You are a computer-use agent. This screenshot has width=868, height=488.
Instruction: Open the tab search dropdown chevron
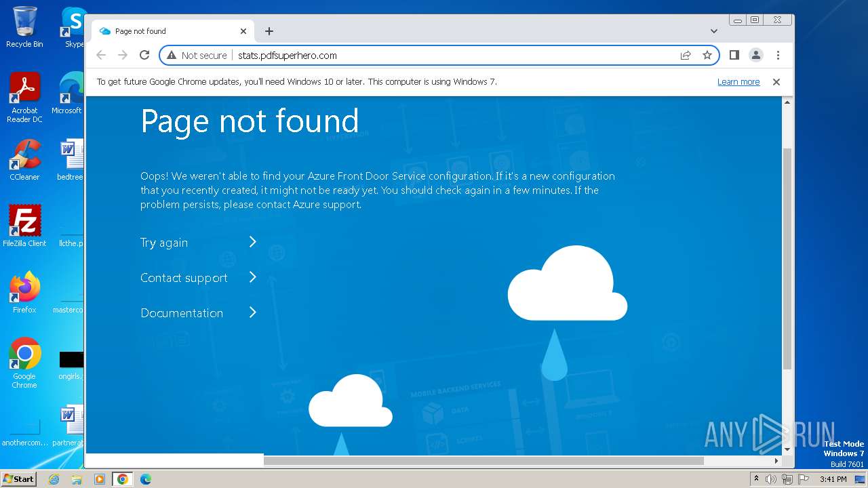pos(714,31)
